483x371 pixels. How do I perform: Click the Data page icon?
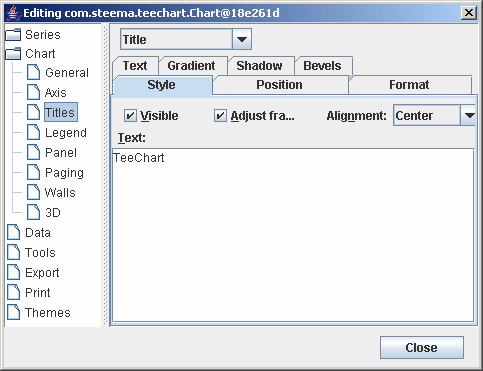coord(13,232)
